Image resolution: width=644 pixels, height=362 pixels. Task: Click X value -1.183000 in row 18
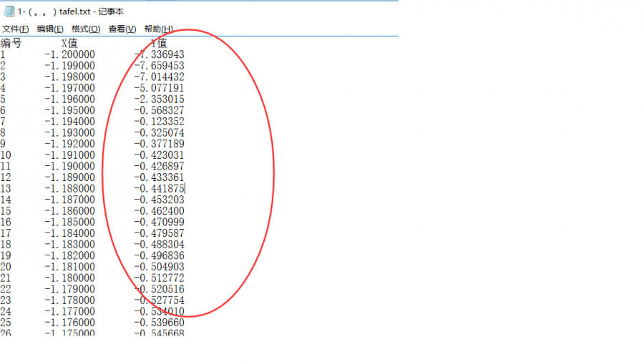point(70,245)
